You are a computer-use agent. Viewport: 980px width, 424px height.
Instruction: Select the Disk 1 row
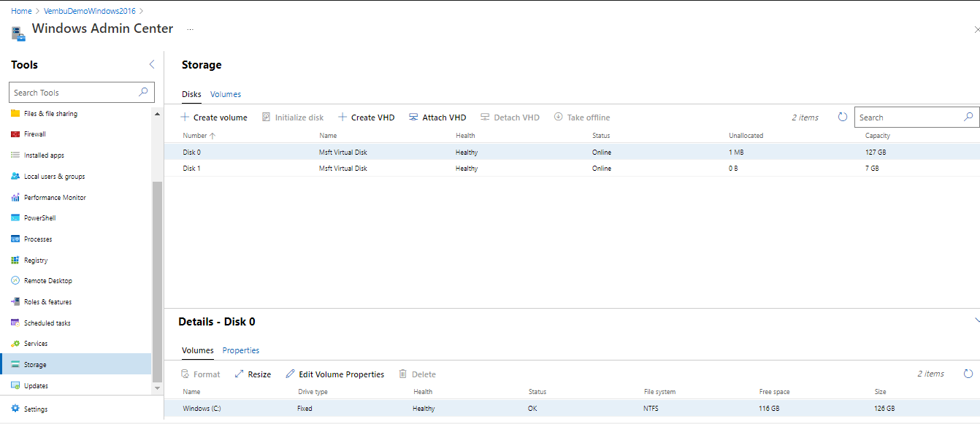(572, 169)
